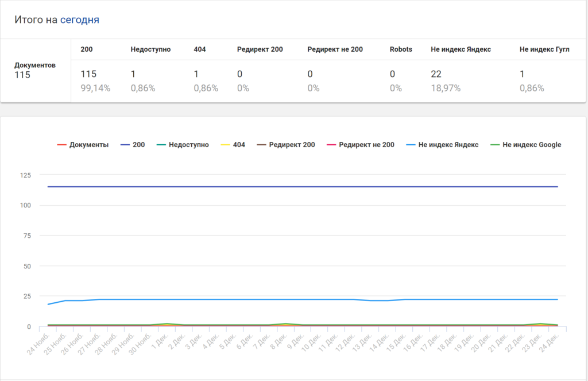Click the '200' column header
Screen dimensions: 588x381
[x=87, y=49]
